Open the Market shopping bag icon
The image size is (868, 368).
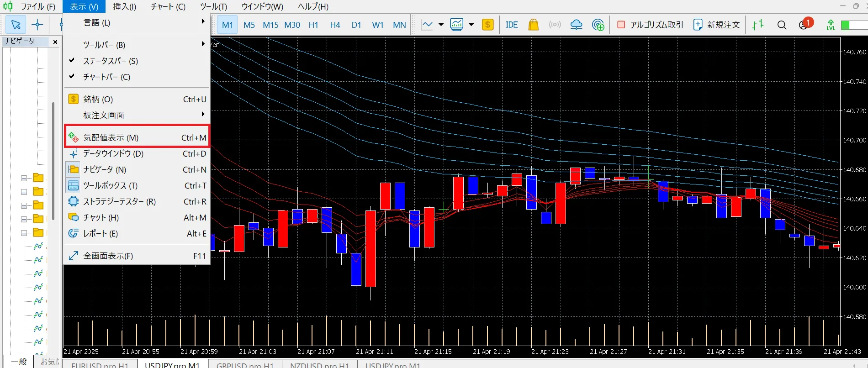coord(533,25)
